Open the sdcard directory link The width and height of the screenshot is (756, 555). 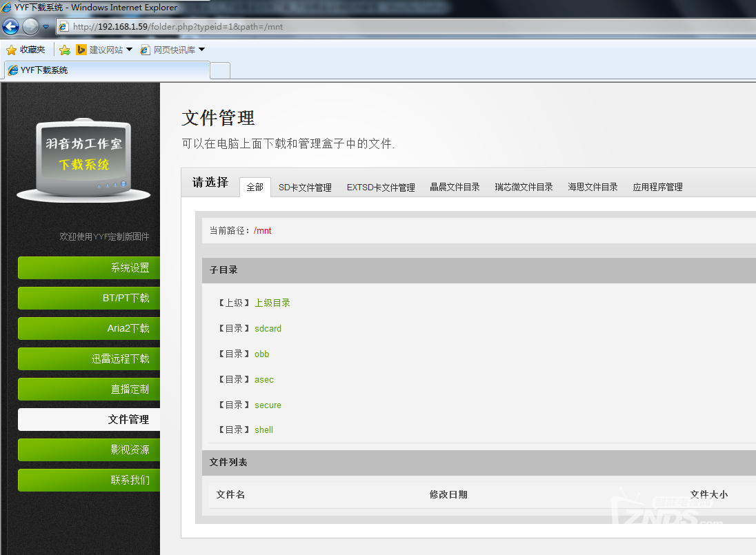268,329
